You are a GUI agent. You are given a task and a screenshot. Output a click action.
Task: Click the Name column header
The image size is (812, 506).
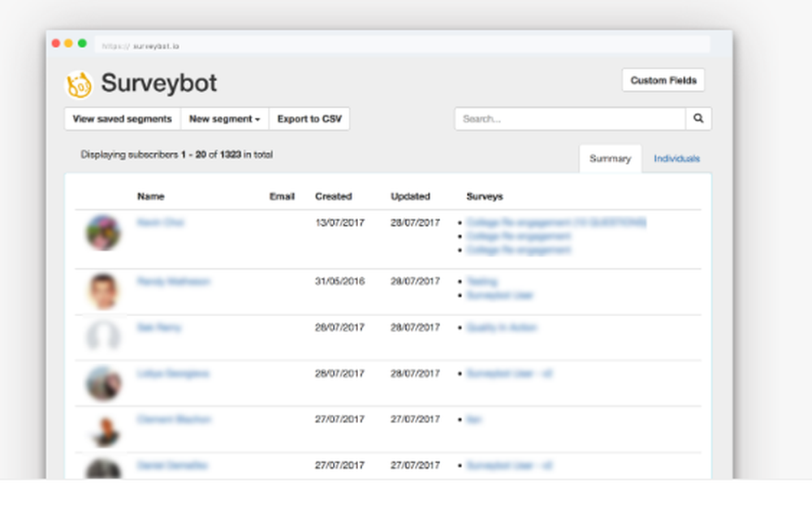(151, 197)
